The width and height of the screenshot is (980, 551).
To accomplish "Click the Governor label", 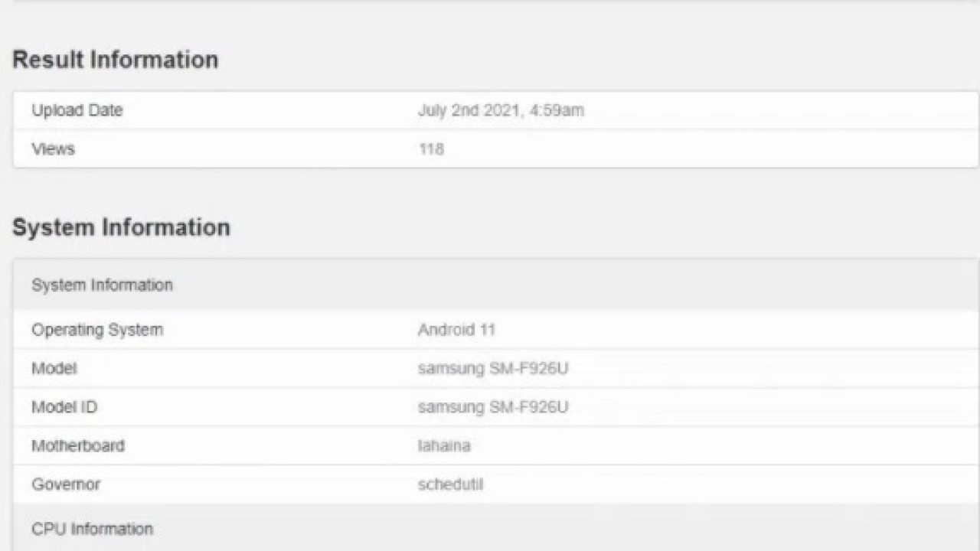I will pos(66,484).
